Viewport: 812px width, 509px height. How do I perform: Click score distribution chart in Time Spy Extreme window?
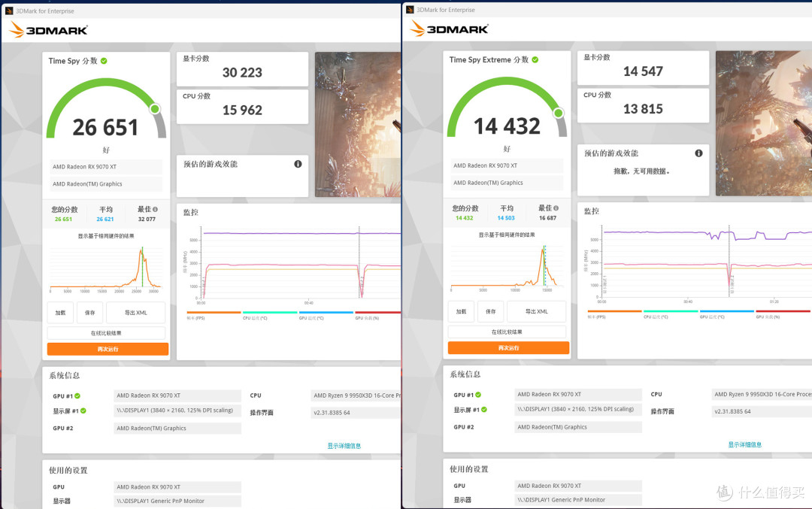(x=507, y=267)
